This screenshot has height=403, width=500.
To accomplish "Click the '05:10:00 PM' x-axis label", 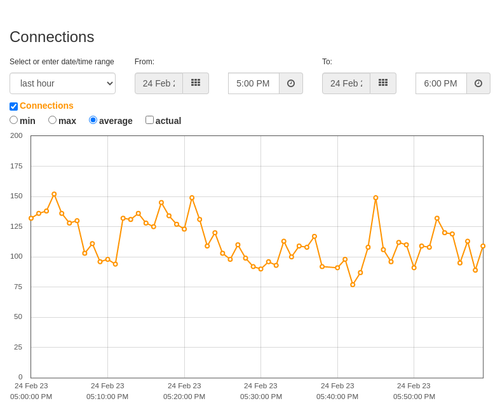I will tap(107, 397).
